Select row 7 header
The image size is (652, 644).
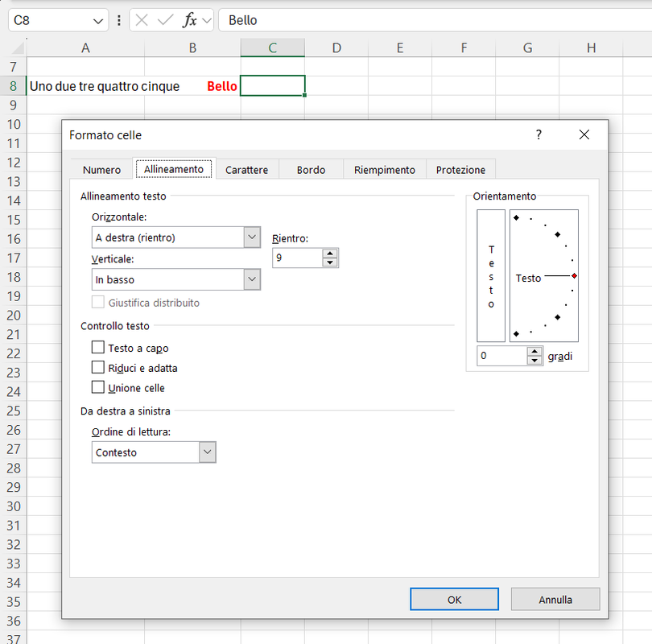14,67
